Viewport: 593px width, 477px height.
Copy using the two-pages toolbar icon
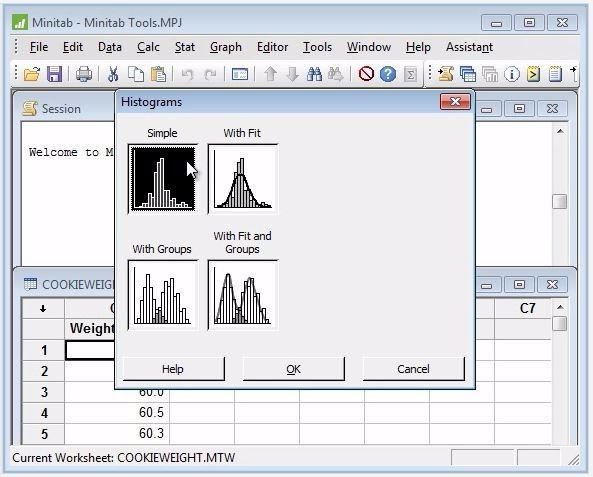[x=135, y=74]
